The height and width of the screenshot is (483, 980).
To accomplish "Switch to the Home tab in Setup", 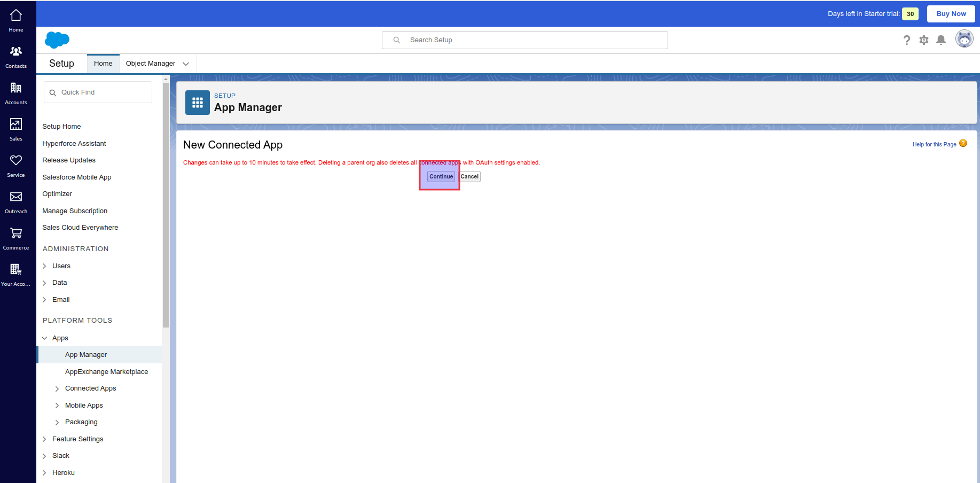I will 103,64.
